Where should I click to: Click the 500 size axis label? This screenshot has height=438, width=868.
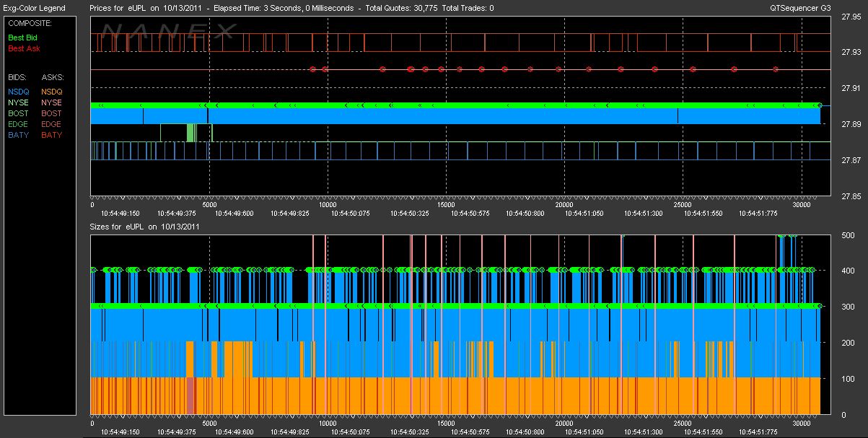[849, 235]
